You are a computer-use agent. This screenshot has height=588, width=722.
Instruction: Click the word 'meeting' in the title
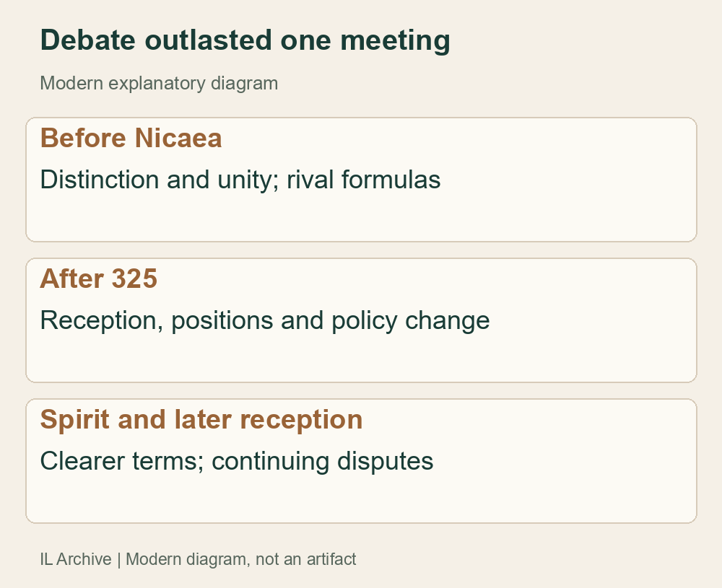coord(395,40)
